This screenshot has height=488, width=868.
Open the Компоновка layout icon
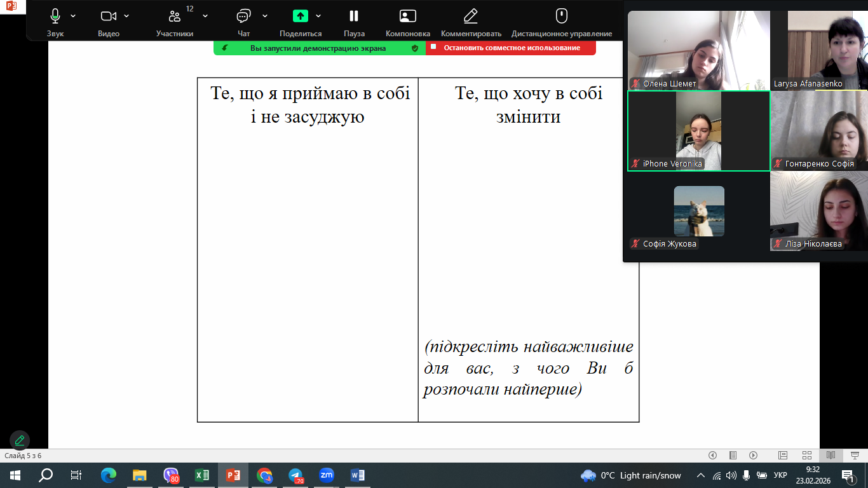[407, 17]
